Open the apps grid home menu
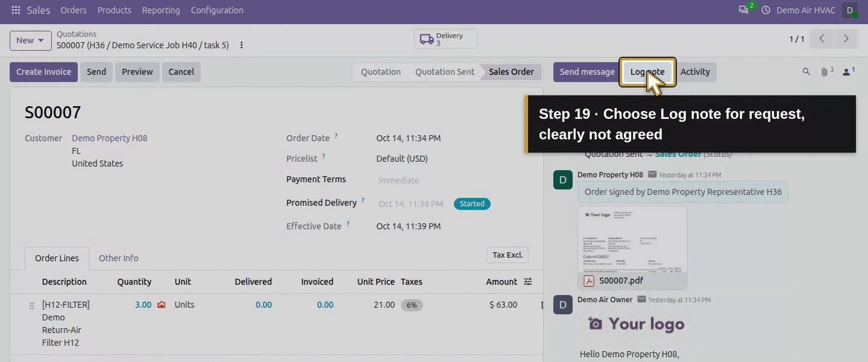Viewport: 868px width, 362px height. pos(16,10)
